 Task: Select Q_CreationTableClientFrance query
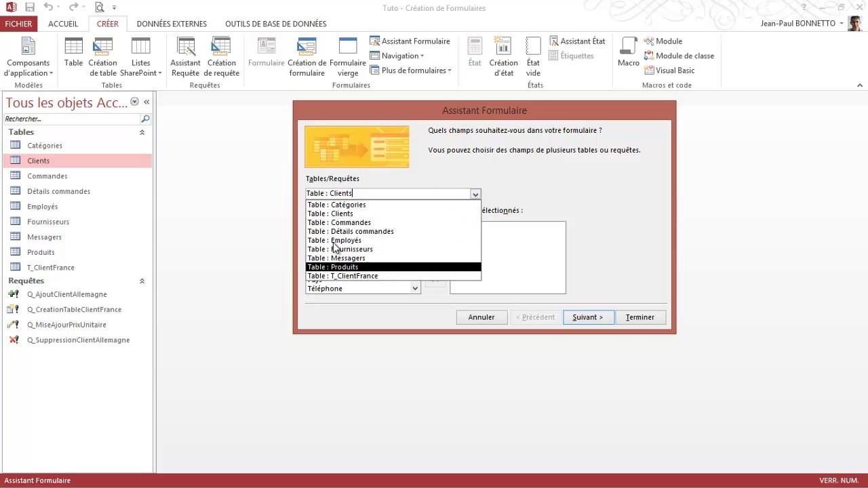77,310
